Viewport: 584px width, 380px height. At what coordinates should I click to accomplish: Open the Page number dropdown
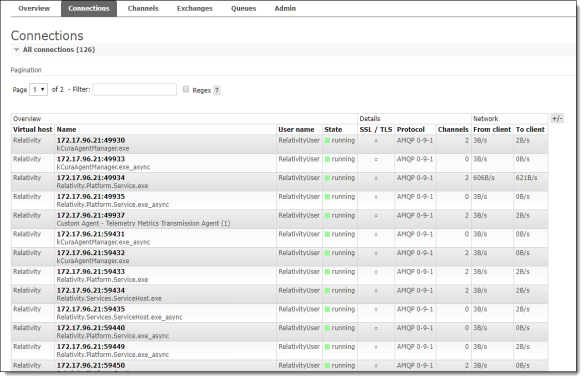(x=38, y=89)
